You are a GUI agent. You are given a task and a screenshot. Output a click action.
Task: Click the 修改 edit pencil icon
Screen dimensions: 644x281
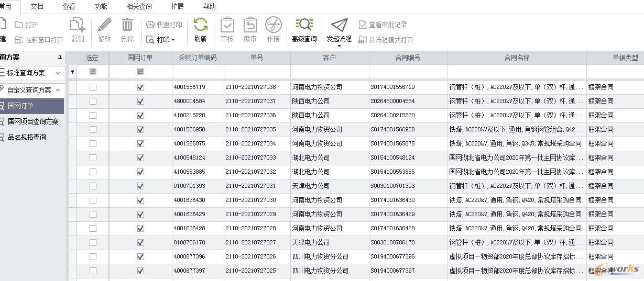(x=105, y=25)
